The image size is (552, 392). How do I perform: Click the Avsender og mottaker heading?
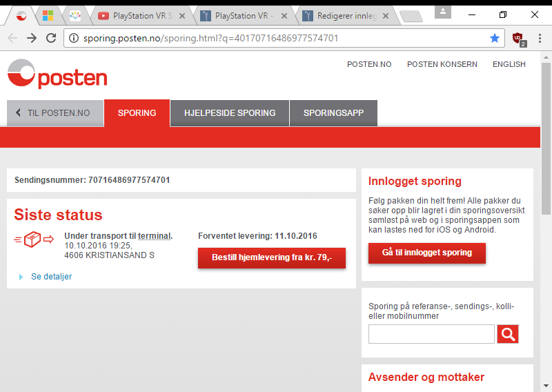point(426,378)
